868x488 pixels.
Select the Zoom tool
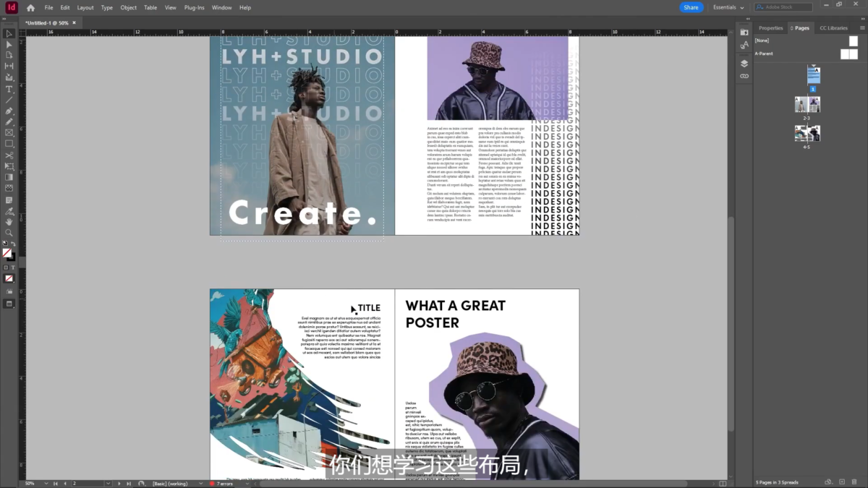point(9,233)
